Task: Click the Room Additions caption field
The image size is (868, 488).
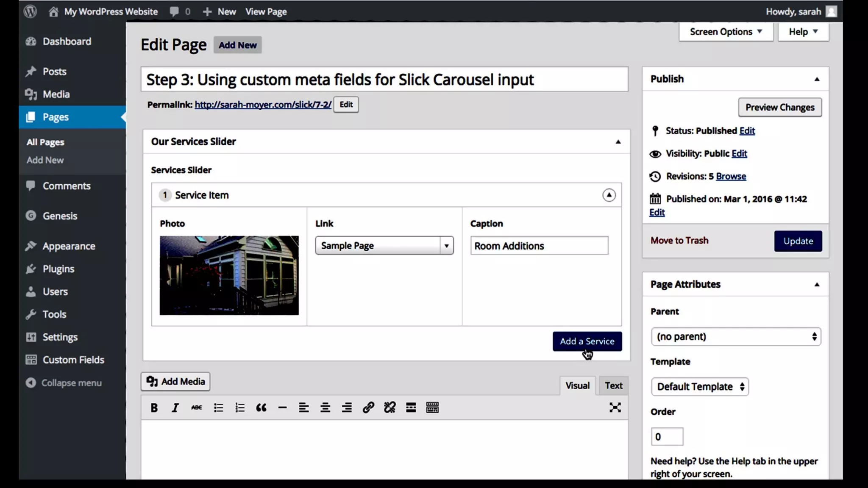Action: pos(539,246)
